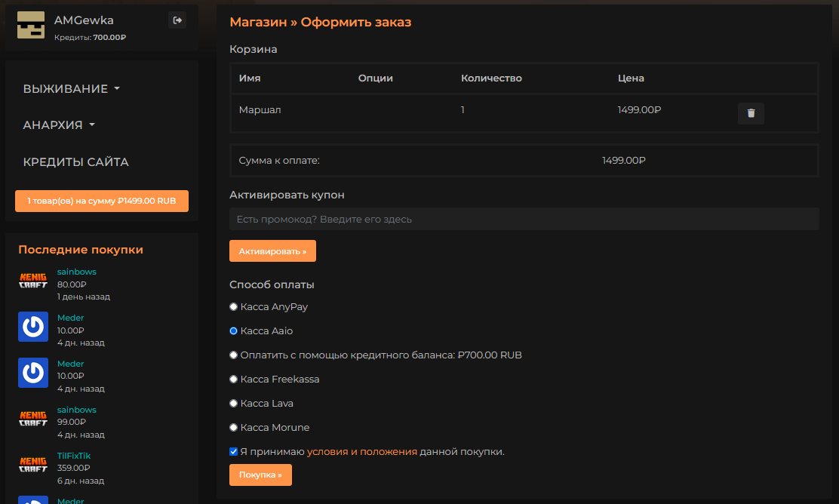Screen dimensions: 839x504
Task: Click the 359.00₽ amount under TilFixTik
Action: click(x=73, y=468)
